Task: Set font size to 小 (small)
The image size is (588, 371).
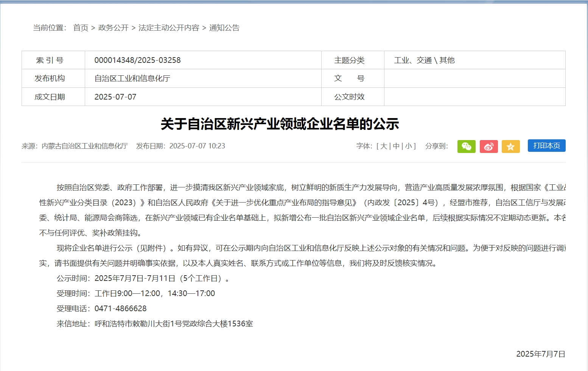Action: point(408,146)
